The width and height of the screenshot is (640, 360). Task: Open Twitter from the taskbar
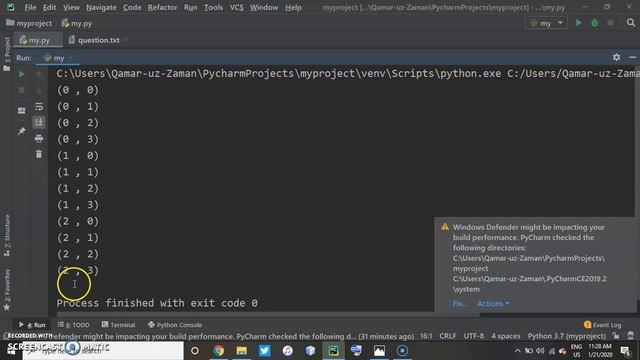[264, 351]
